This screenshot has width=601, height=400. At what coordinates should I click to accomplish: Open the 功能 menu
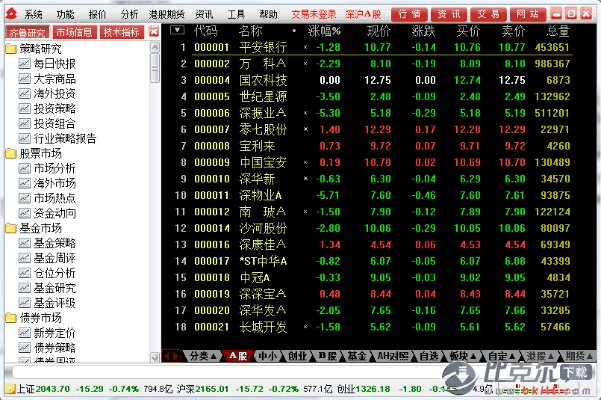click(x=65, y=15)
